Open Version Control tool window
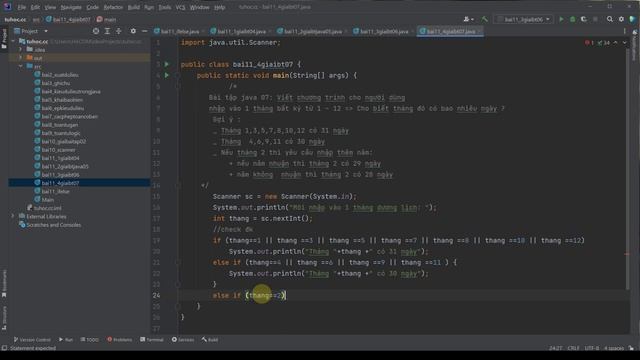640x360 pixels. click(x=32, y=340)
